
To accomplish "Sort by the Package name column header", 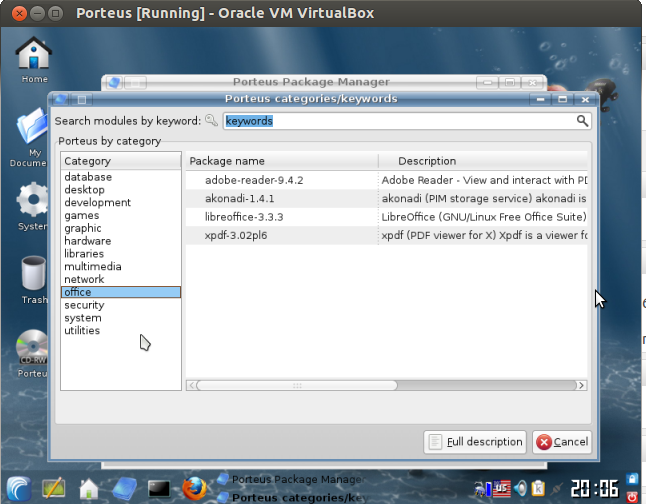I will (x=282, y=161).
